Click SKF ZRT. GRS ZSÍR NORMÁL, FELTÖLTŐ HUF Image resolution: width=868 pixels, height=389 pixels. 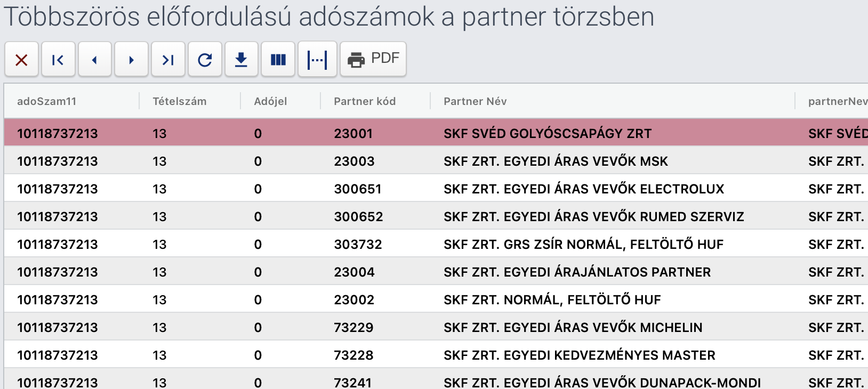583,244
